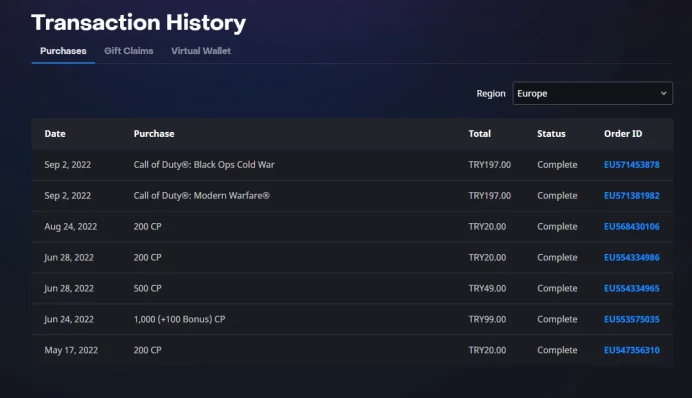Open the Virtual Wallet tab
Image resolution: width=692 pixels, height=398 pixels.
[x=201, y=51]
